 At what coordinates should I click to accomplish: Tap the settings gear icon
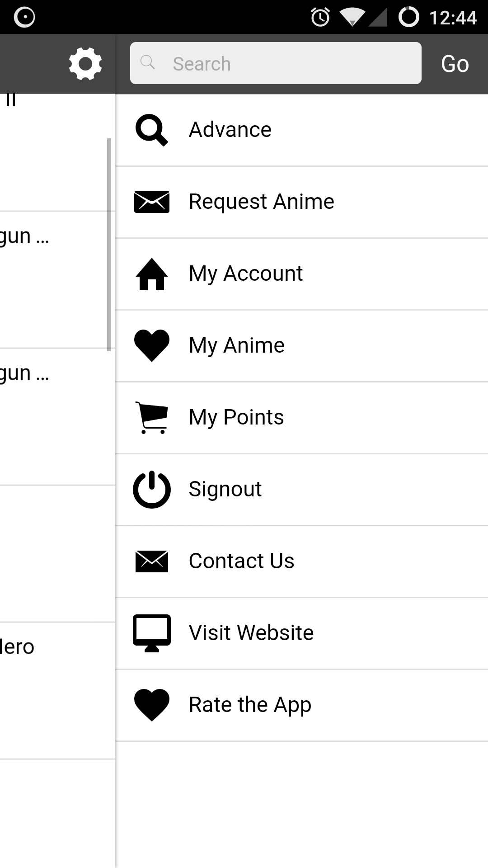(85, 64)
